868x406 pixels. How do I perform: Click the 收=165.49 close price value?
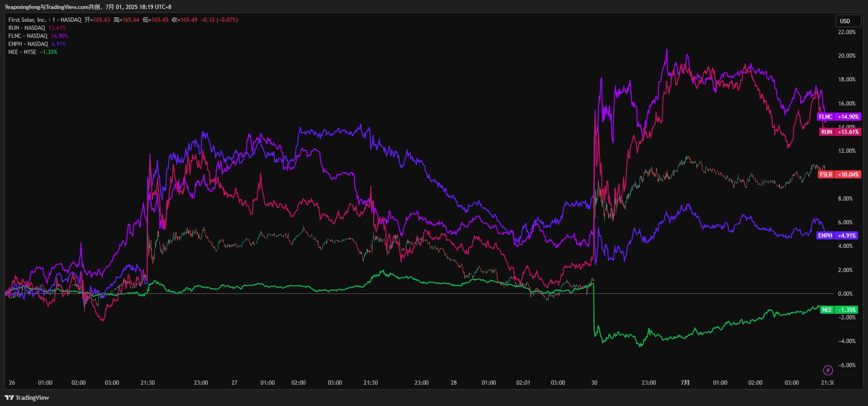click(184, 20)
